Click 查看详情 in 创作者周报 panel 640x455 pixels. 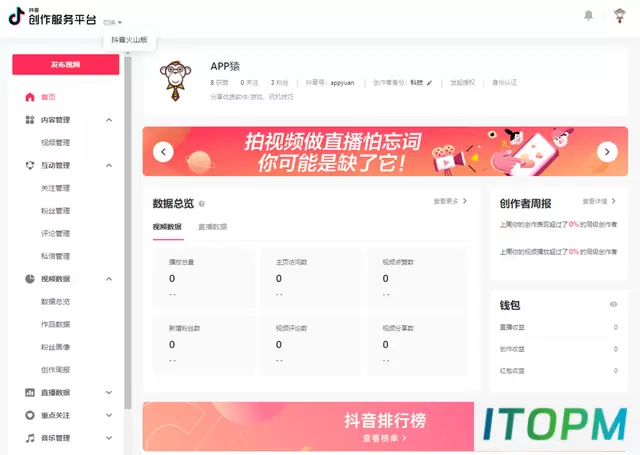[599, 201]
